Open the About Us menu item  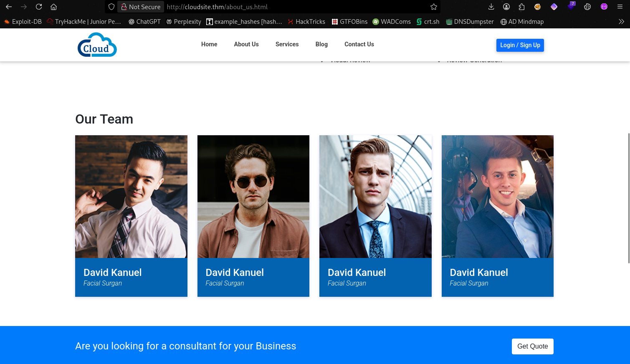point(246,44)
